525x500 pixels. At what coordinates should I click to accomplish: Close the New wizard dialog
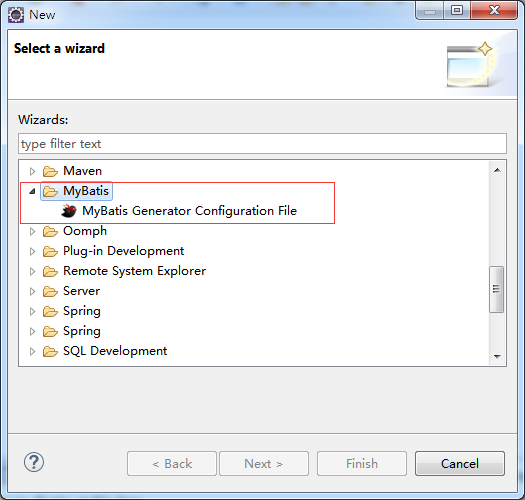tap(494, 10)
